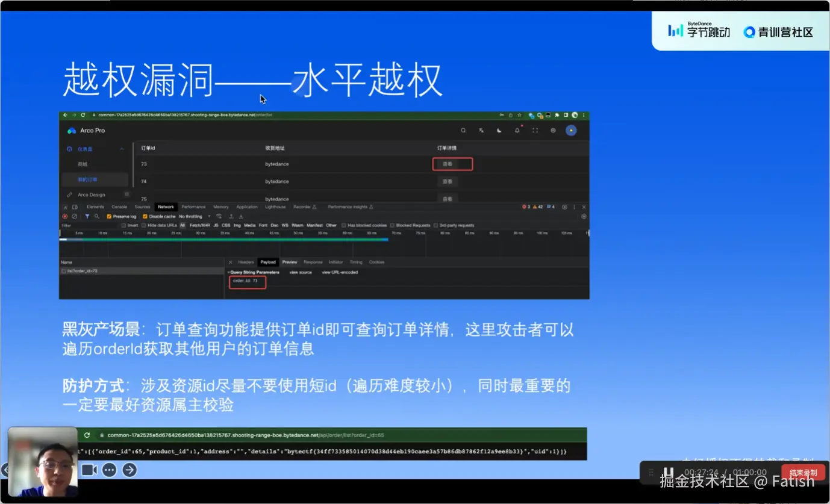Switch to the Sources tab
The width and height of the screenshot is (830, 504).
pyautogui.click(x=142, y=207)
